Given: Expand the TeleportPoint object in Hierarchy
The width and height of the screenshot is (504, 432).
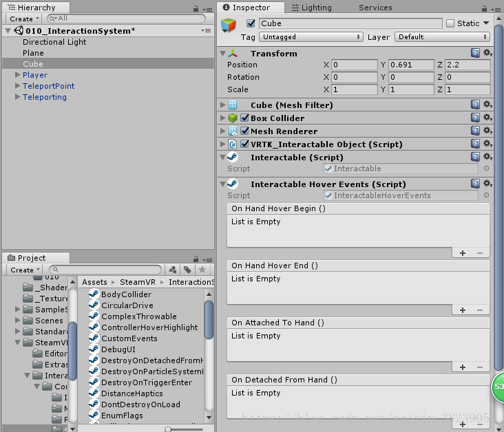Looking at the screenshot, I should pos(18,86).
